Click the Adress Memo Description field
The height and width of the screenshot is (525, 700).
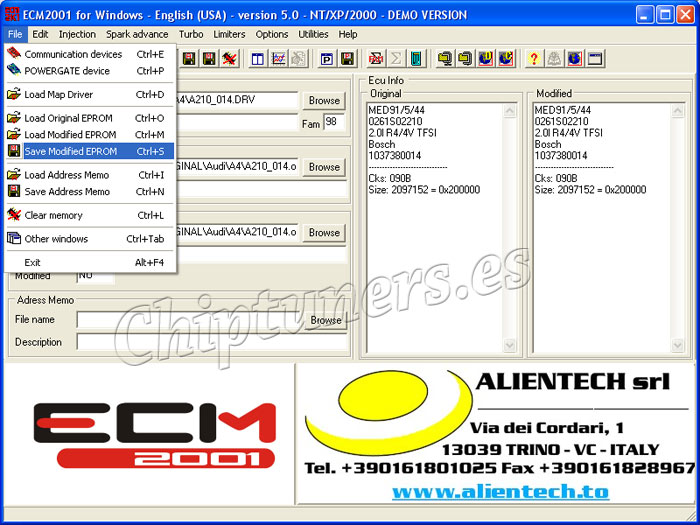click(212, 342)
